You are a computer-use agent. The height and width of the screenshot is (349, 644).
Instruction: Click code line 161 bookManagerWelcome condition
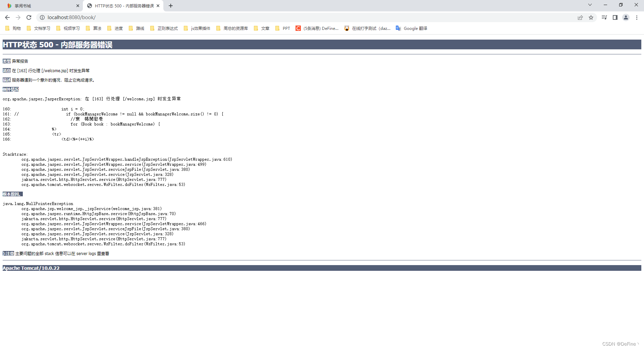coord(145,114)
